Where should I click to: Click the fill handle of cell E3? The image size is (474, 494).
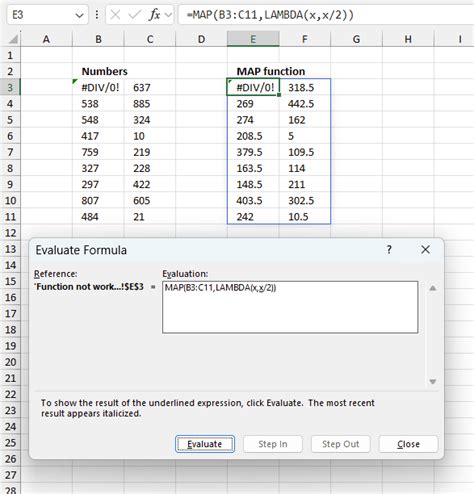(x=279, y=95)
